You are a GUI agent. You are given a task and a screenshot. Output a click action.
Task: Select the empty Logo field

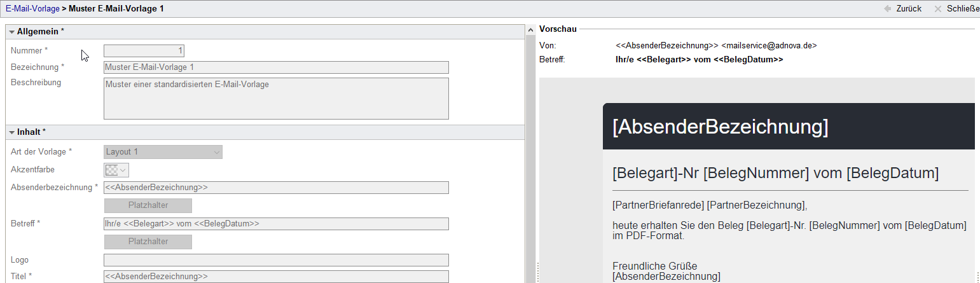tap(276, 260)
